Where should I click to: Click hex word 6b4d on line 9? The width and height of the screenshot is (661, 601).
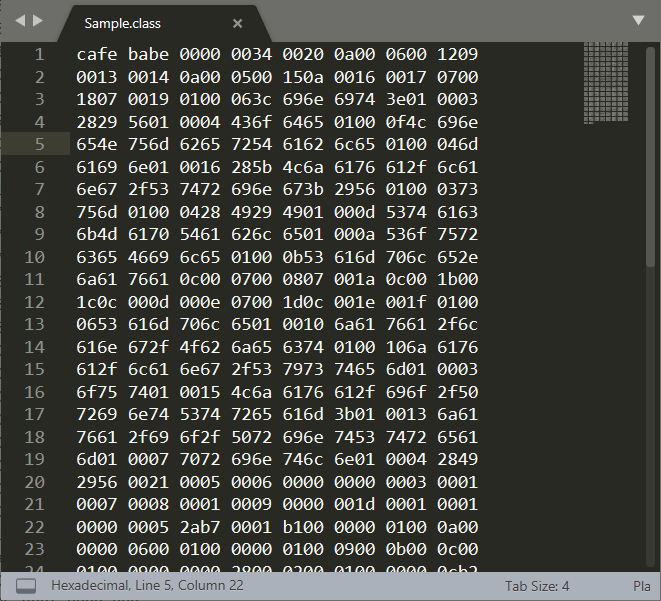point(97,234)
